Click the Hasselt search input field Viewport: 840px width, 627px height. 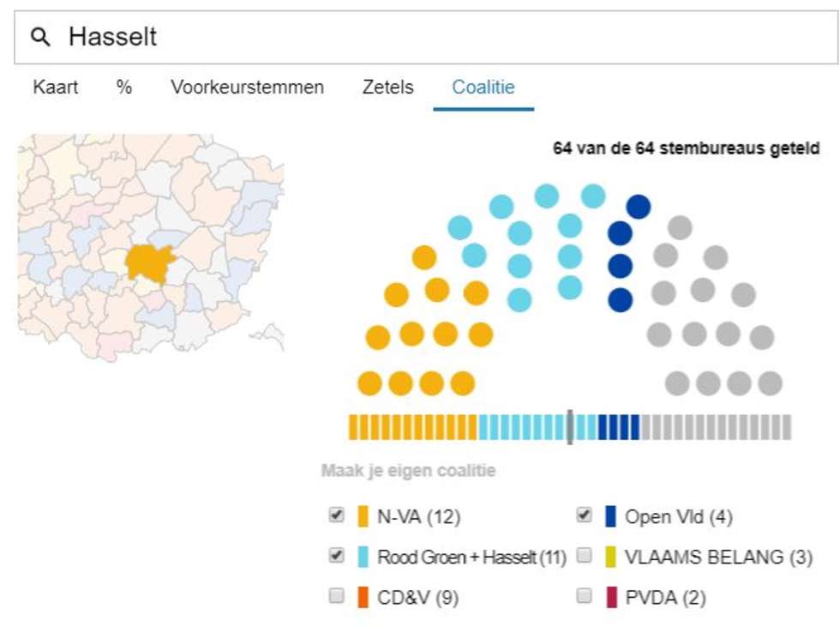(429, 38)
